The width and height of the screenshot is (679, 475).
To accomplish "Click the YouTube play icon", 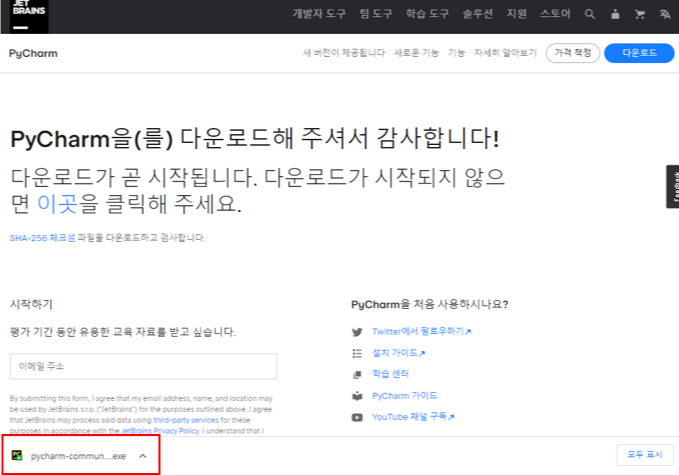I will pos(357,417).
